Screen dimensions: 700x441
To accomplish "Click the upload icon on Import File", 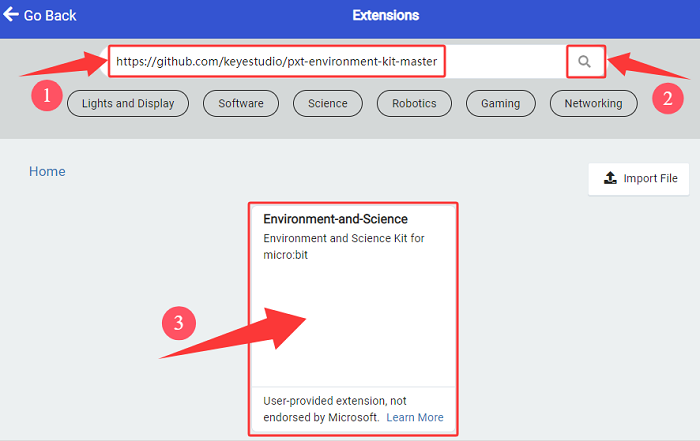I will [610, 178].
